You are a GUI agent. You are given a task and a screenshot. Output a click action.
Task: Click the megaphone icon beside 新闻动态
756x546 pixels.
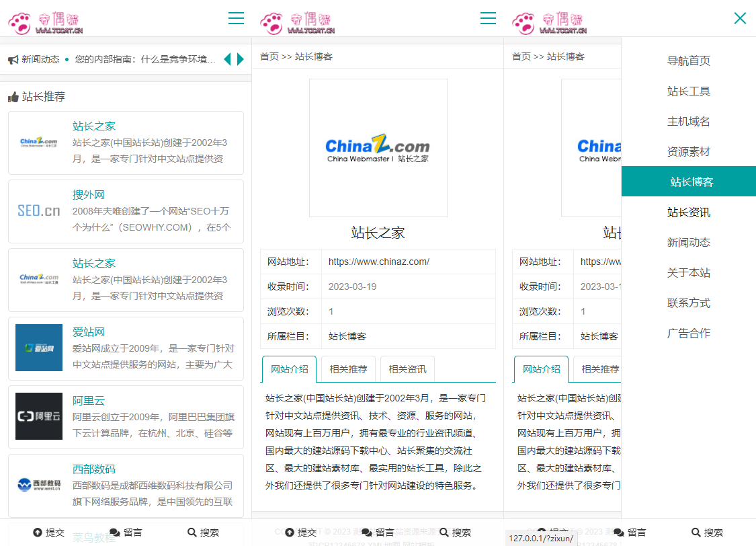coord(13,60)
